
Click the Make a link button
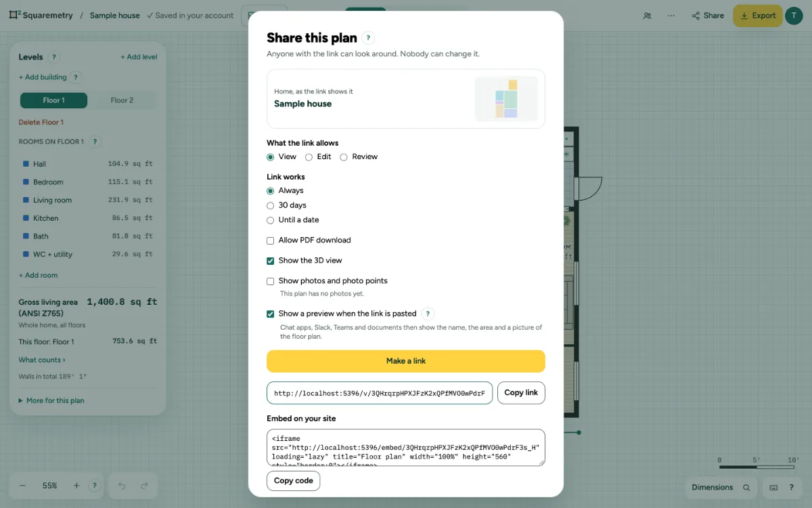pyautogui.click(x=406, y=361)
